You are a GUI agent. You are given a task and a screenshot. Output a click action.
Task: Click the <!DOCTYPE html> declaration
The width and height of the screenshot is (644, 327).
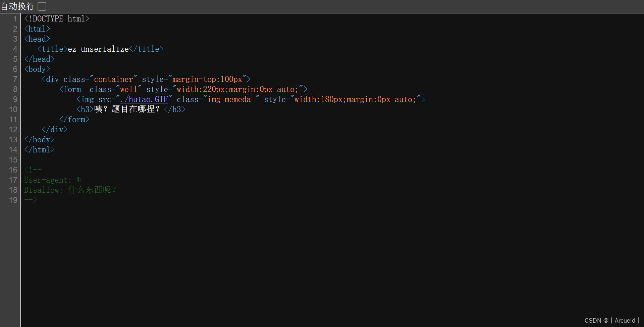pos(57,19)
